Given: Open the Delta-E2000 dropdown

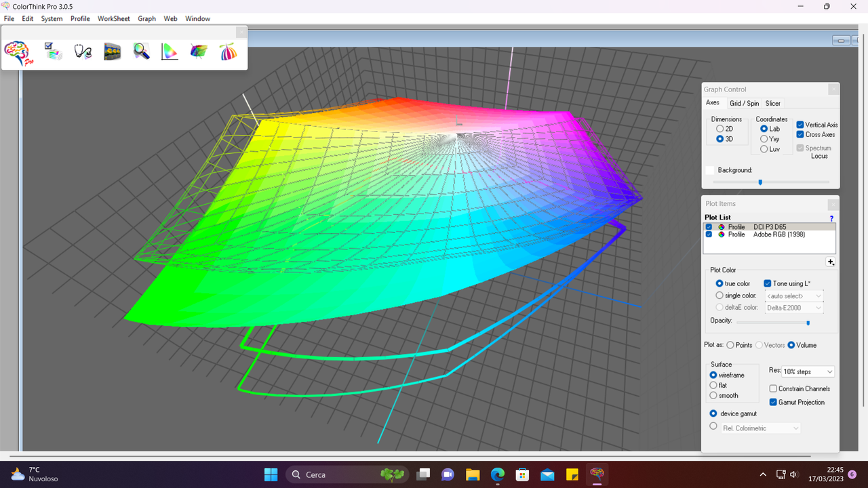Looking at the screenshot, I should pos(818,307).
